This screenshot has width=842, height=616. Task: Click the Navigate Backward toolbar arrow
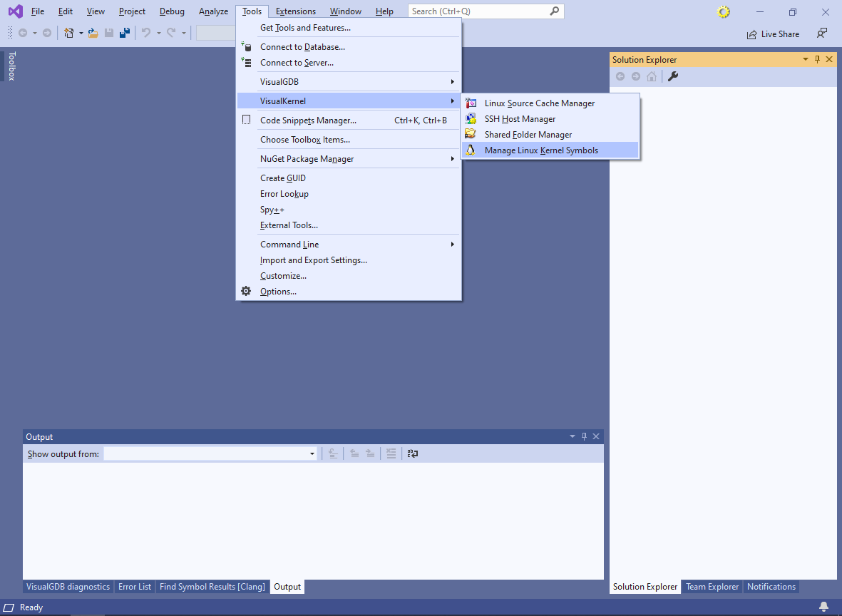(x=23, y=34)
